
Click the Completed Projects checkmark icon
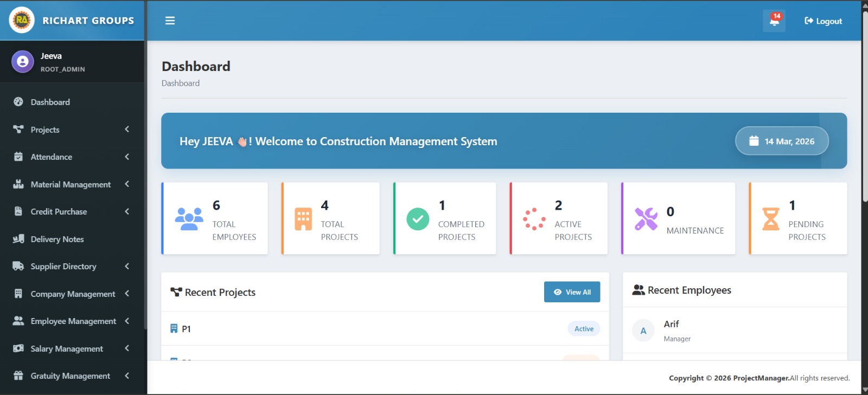(418, 219)
